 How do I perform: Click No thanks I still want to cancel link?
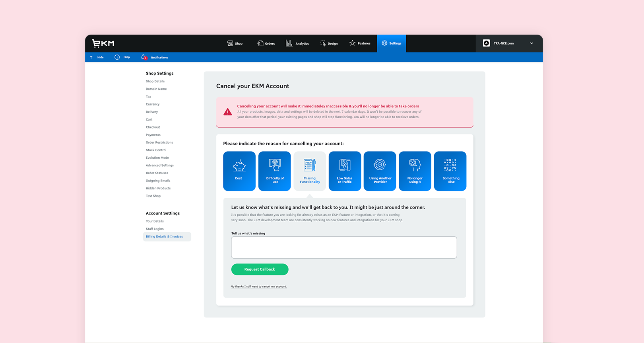click(x=259, y=286)
